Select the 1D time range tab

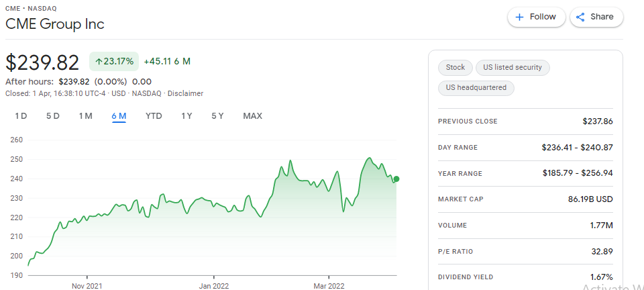(21, 116)
